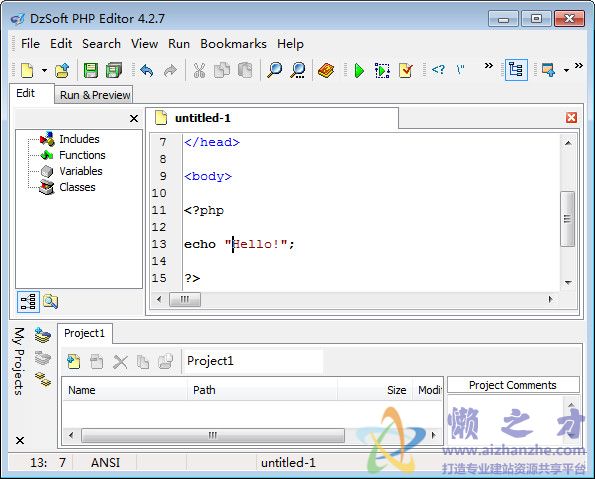Image resolution: width=595 pixels, height=479 pixels.
Task: Click the window options toolbar icon
Action: click(x=548, y=70)
